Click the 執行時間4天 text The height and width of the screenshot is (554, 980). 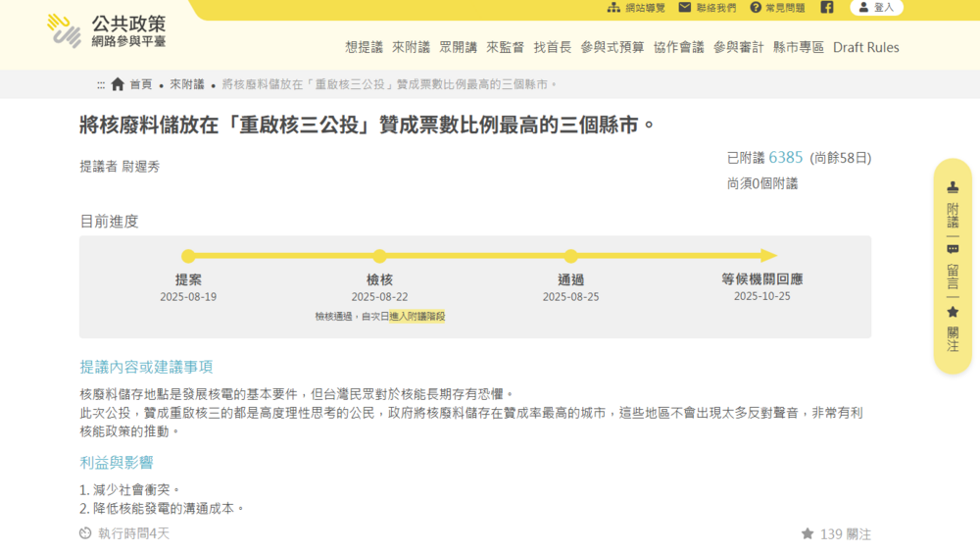point(133,533)
